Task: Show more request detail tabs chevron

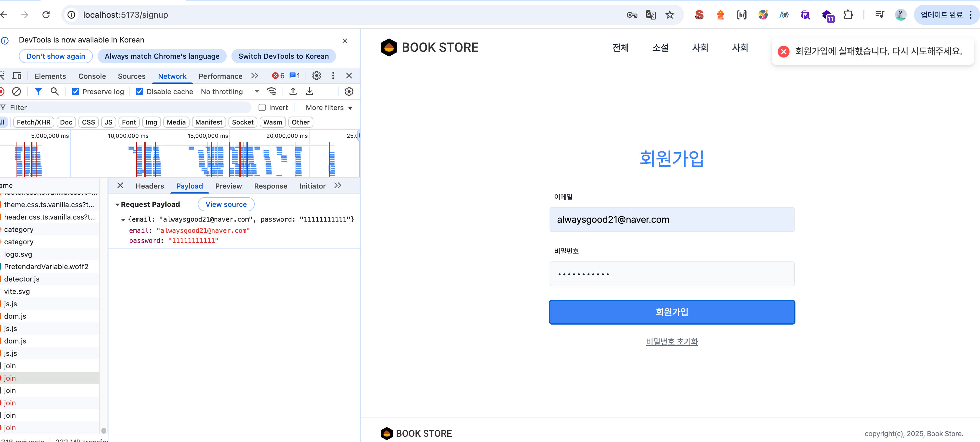Action: tap(338, 185)
